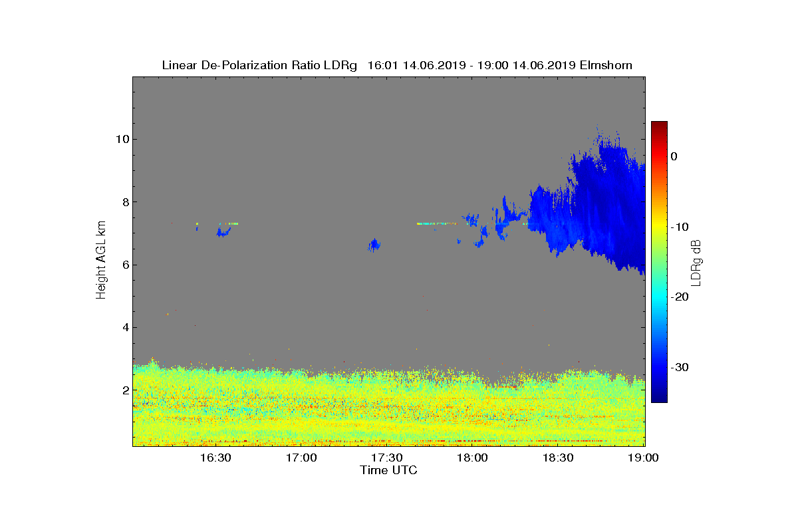This screenshot has height=532, width=798.
Task: Click the yellow region of the colorbar
Action: [659, 227]
